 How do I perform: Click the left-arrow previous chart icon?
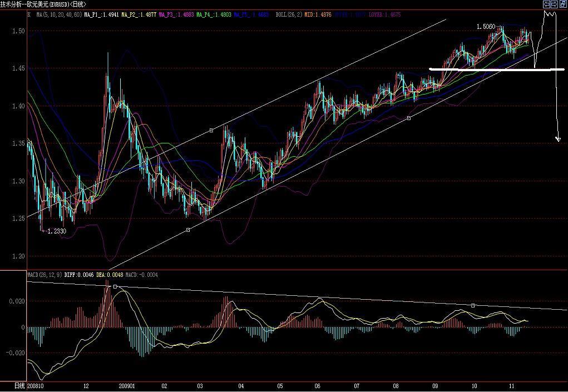[547, 4]
